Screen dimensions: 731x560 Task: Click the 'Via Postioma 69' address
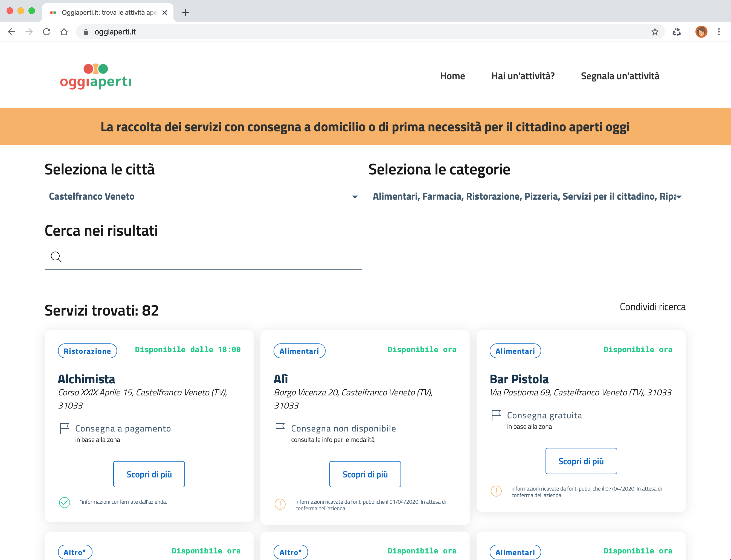click(581, 392)
